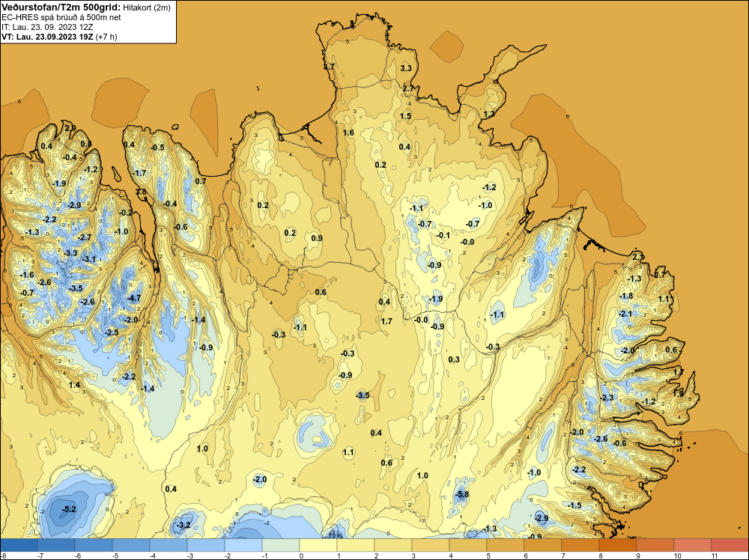
Task: Click the color scale swatch between -5 and -4
Action: 131,545
